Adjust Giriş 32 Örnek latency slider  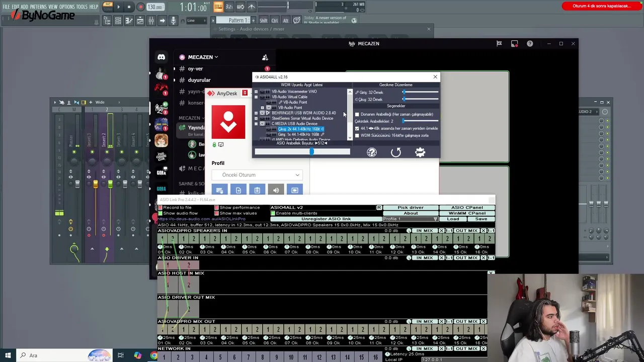[x=420, y=93]
